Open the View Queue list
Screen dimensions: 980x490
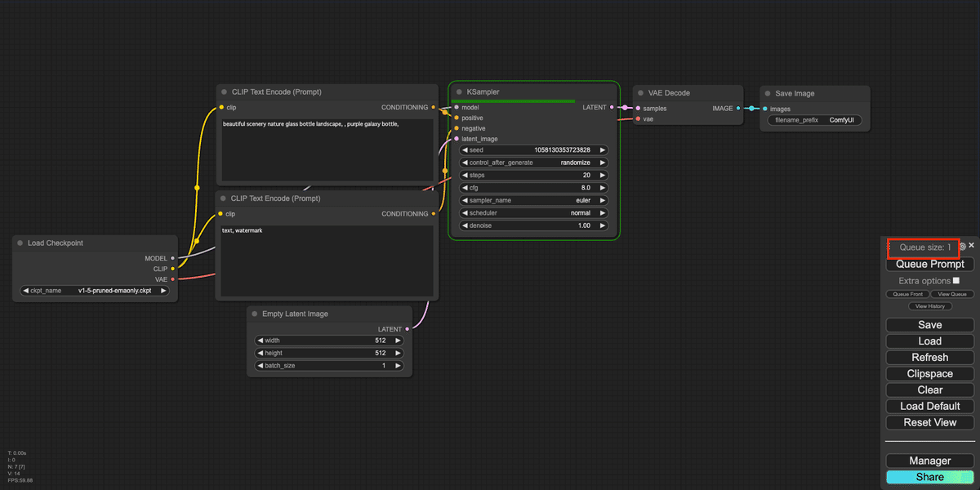[952, 294]
